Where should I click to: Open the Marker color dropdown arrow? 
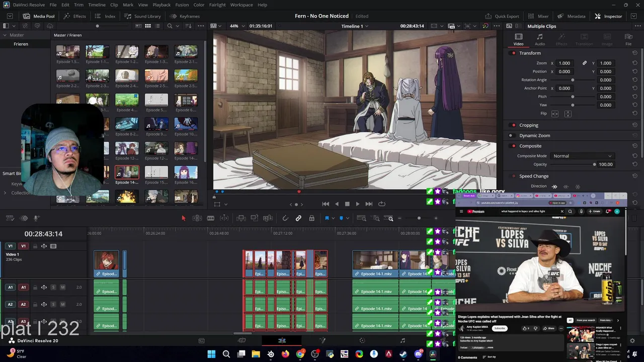coord(348,218)
